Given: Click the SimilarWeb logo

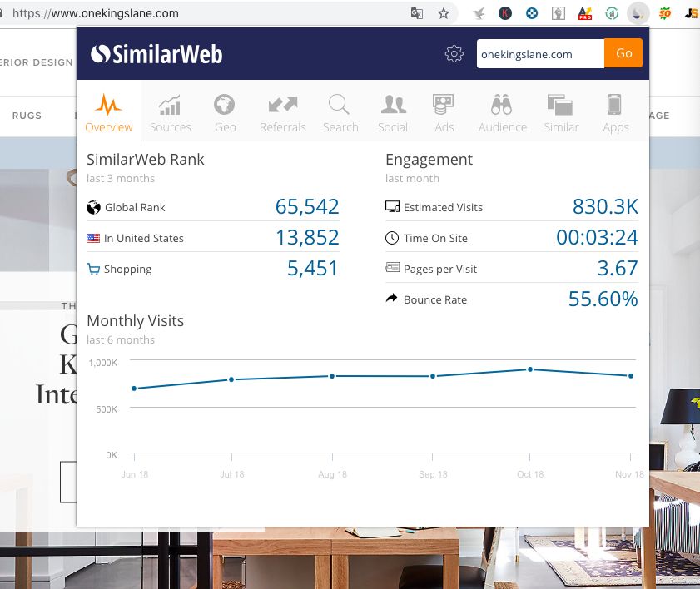Looking at the screenshot, I should (x=156, y=54).
